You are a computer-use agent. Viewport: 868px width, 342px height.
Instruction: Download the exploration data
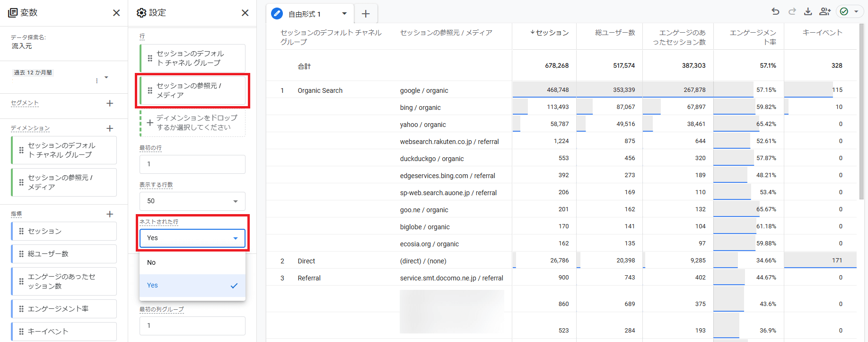tap(808, 11)
